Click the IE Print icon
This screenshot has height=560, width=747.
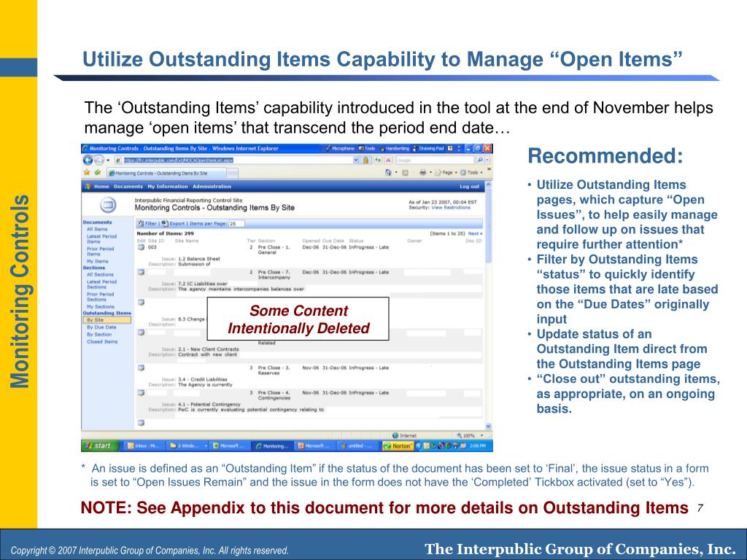pos(422,172)
